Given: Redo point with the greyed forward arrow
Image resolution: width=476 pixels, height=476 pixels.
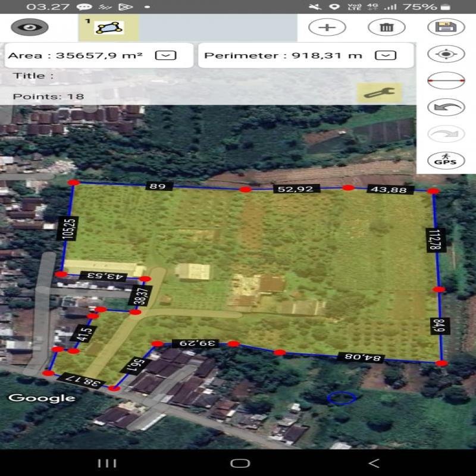Looking at the screenshot, I should click(446, 134).
